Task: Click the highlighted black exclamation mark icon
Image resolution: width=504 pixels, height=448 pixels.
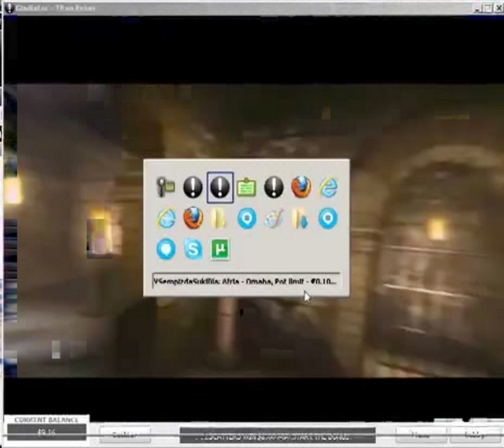Action: pyautogui.click(x=220, y=187)
